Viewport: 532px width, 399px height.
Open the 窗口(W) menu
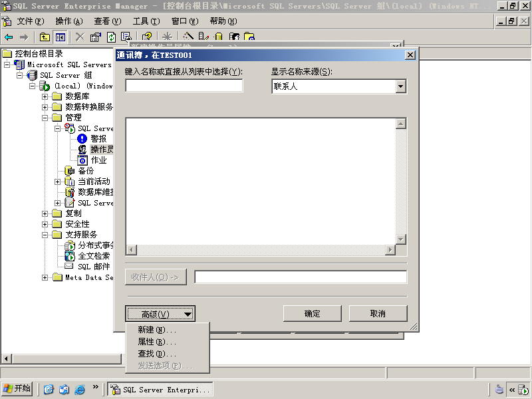click(x=185, y=21)
